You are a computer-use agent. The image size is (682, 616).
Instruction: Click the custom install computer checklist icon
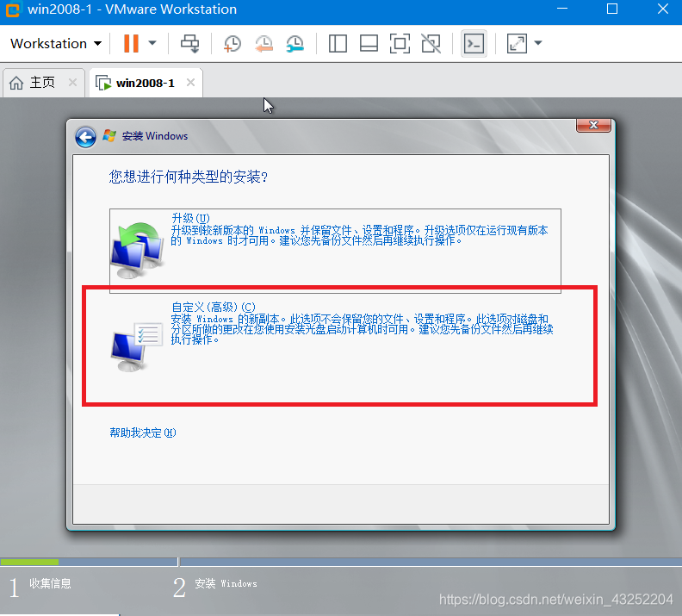[136, 347]
